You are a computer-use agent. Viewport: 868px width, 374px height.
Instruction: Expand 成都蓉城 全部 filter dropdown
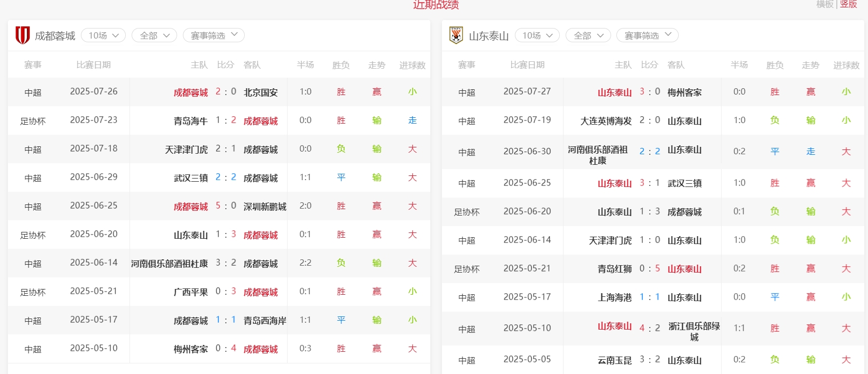coord(154,35)
